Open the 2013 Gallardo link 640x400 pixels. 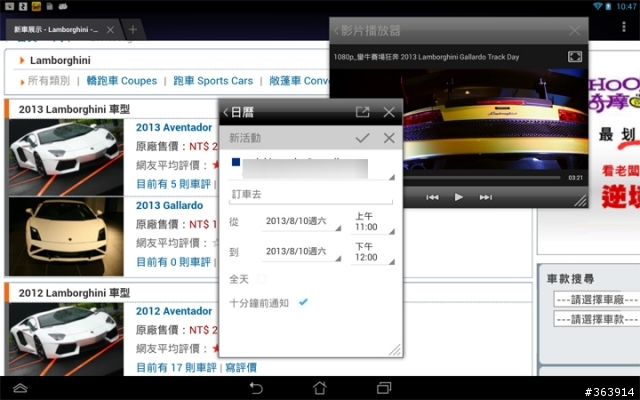(169, 205)
